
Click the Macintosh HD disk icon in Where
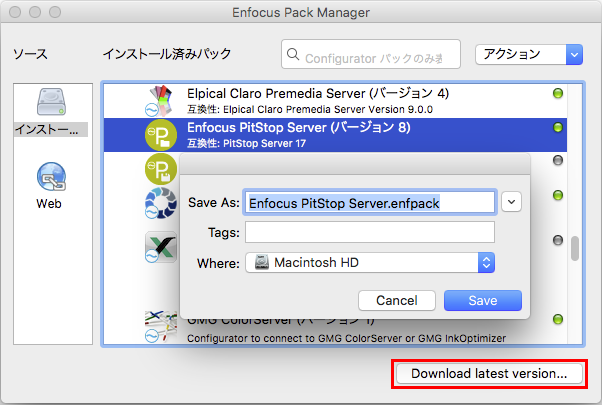[262, 263]
